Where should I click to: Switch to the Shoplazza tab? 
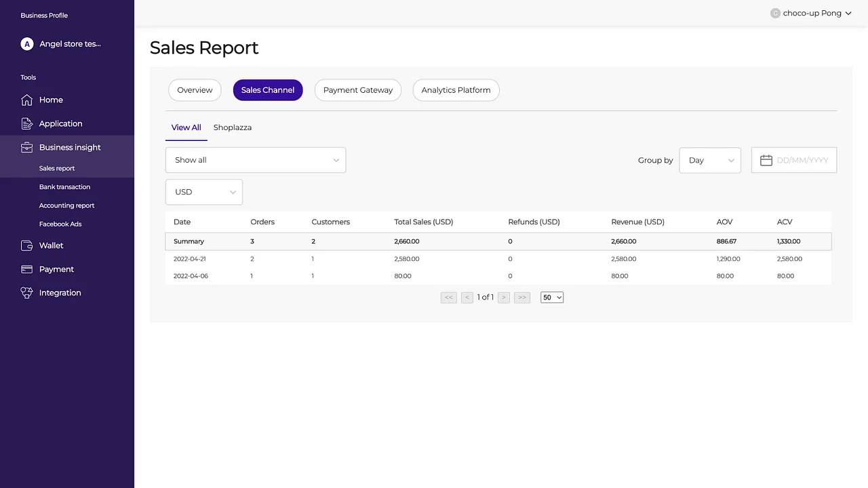click(x=232, y=127)
